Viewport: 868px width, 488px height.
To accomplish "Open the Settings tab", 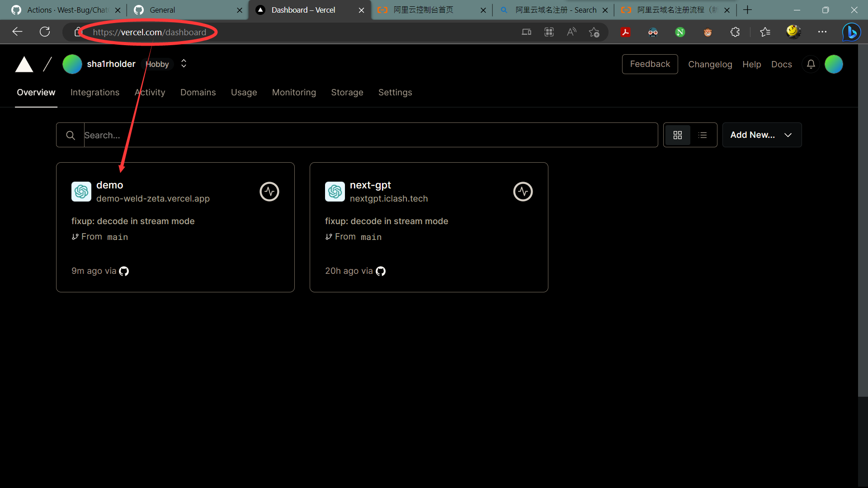I will [395, 92].
